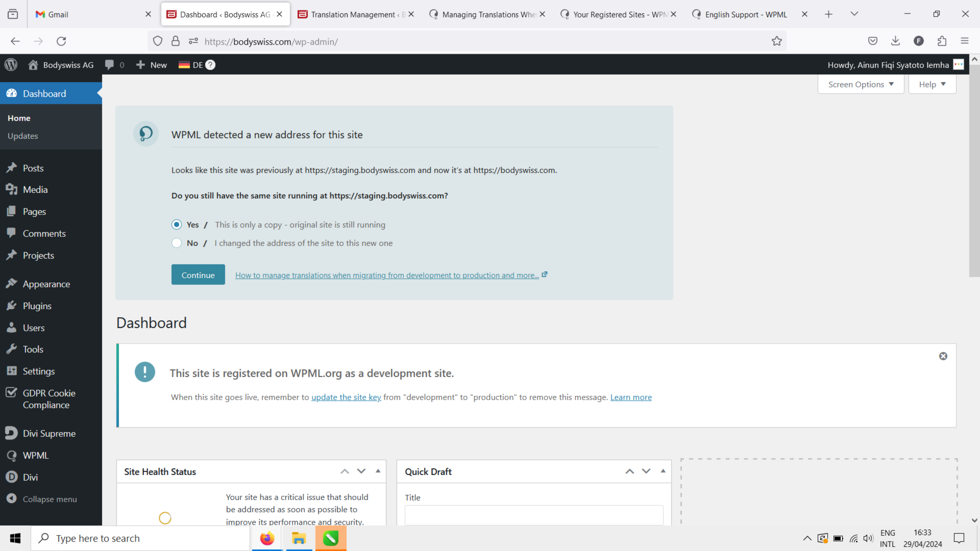Screen dimensions: 980x551
Task: Click the Continue button
Action: point(198,275)
